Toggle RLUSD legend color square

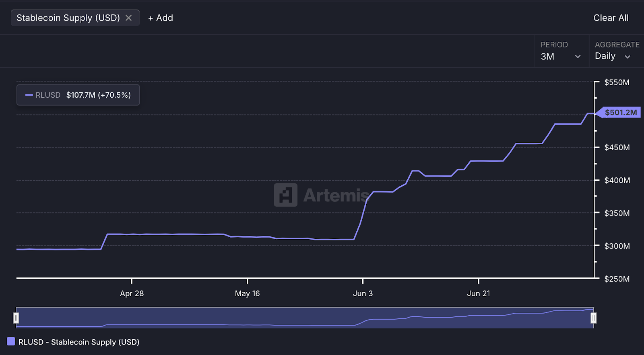point(11,342)
